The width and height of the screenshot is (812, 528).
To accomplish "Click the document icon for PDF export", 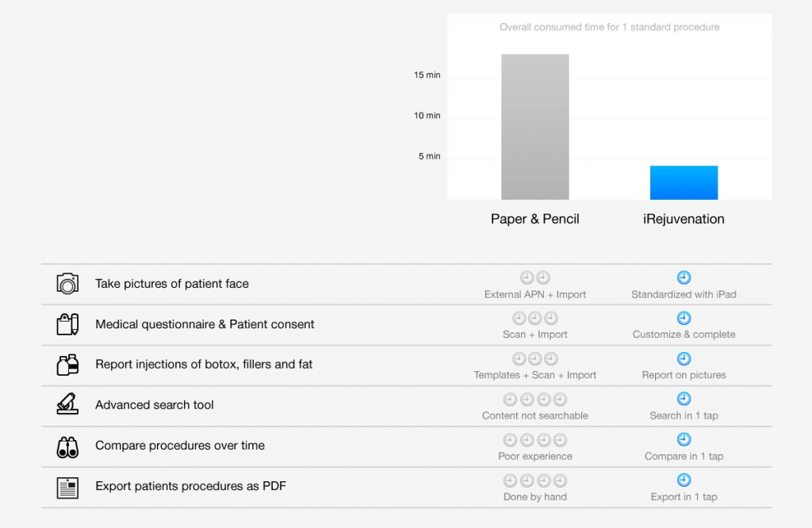I will [67, 487].
